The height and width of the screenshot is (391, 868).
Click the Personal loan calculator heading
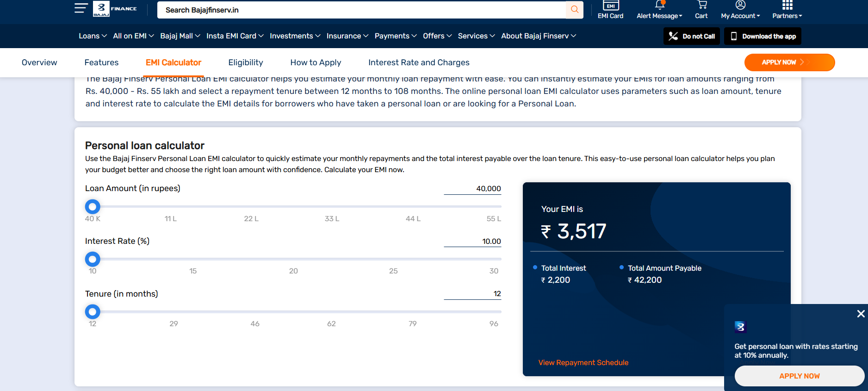point(145,146)
